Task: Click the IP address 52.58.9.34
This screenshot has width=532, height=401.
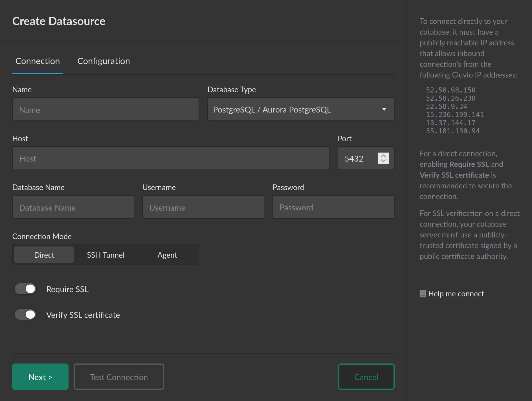Action: pyautogui.click(x=447, y=106)
